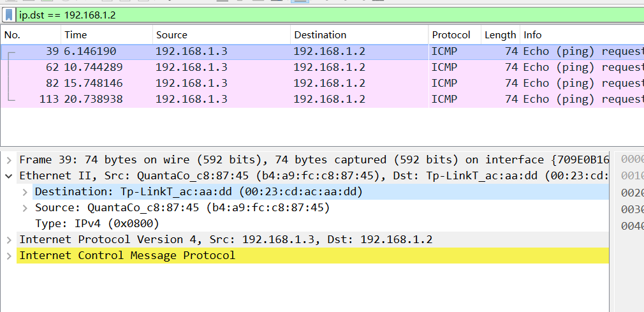The image size is (644, 312).
Task: Select packet 62 at time 10.744289
Action: (191, 67)
